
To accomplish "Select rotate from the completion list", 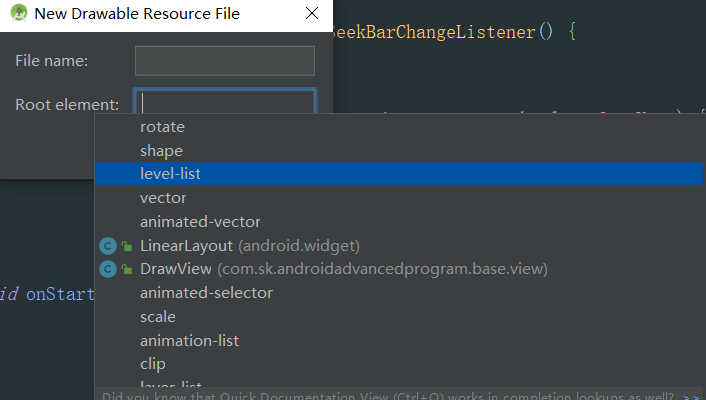I will pyautogui.click(x=162, y=127).
